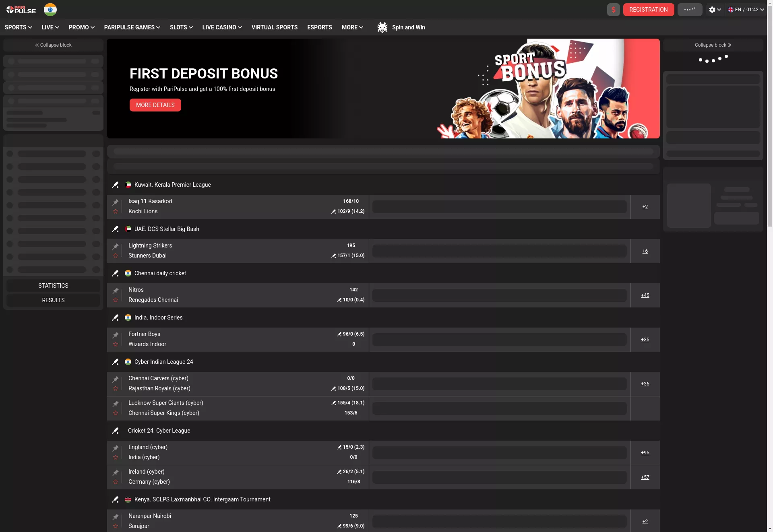Select the India country flag icon
Image resolution: width=773 pixels, height=532 pixels.
50,10
